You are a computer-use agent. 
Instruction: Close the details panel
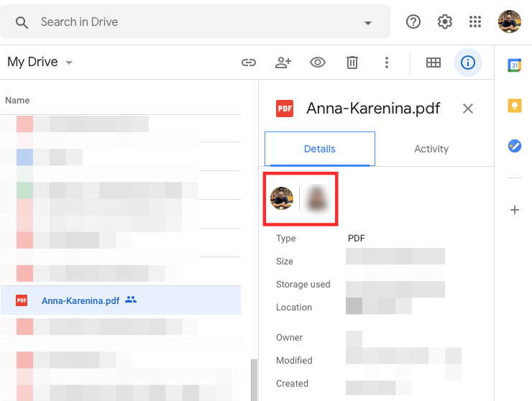[x=468, y=109]
